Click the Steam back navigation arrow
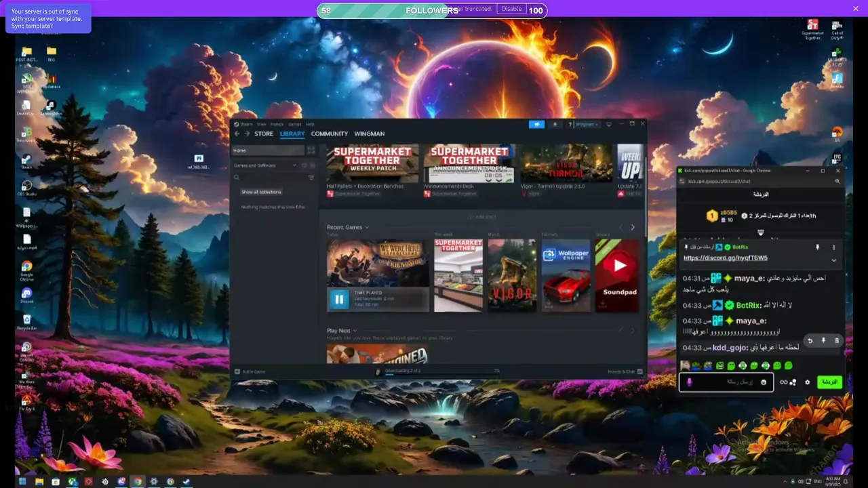Image resolution: width=868 pixels, height=488 pixels. click(x=237, y=134)
